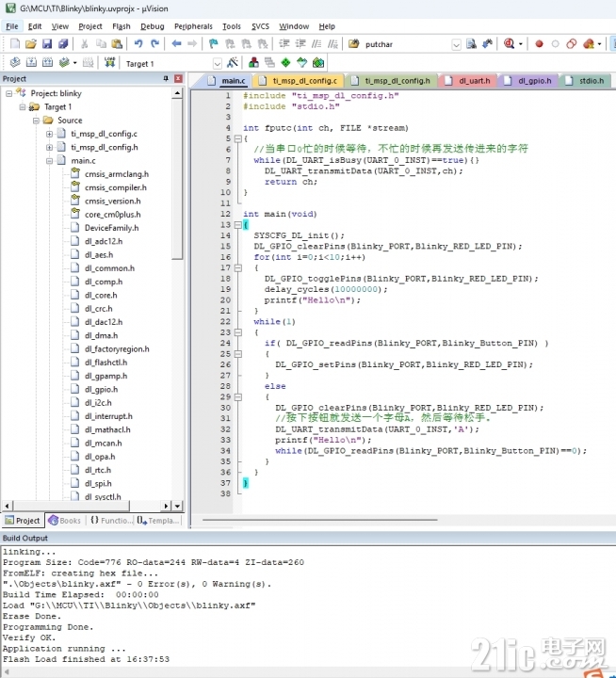Viewport: 616px width, 678px height.
Task: Save all files icon
Action: tap(63, 43)
